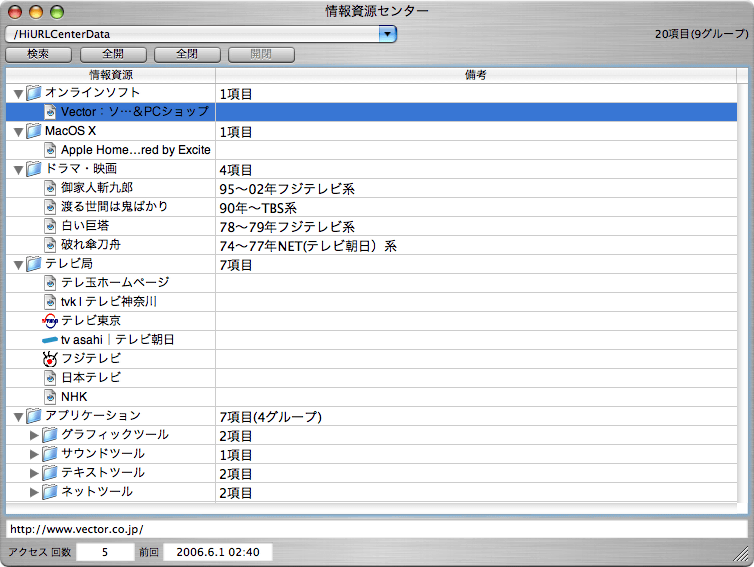Click the Vector bookmark document icon
Image resolution: width=754 pixels, height=567 pixels.
[50, 112]
